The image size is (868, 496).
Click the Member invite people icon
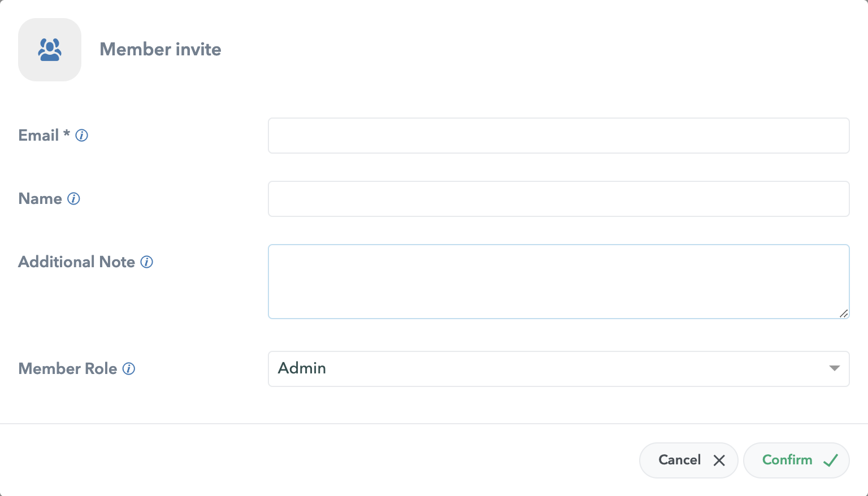pos(50,50)
